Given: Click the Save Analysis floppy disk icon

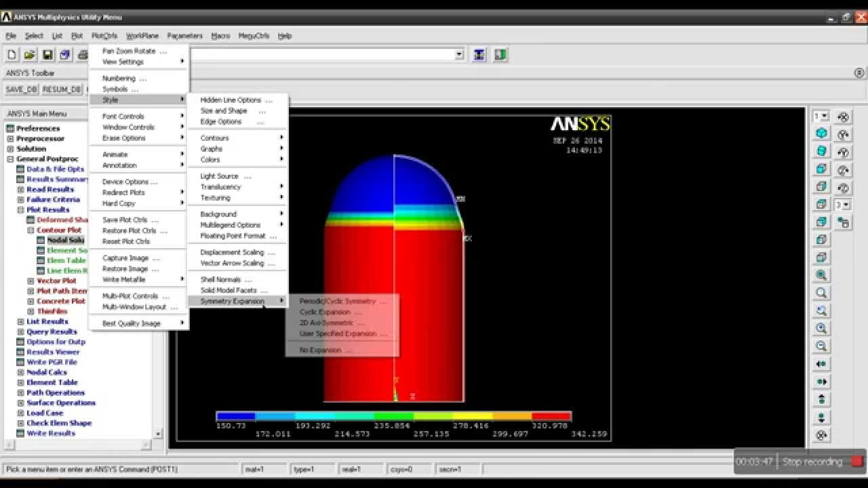Looking at the screenshot, I should point(47,55).
